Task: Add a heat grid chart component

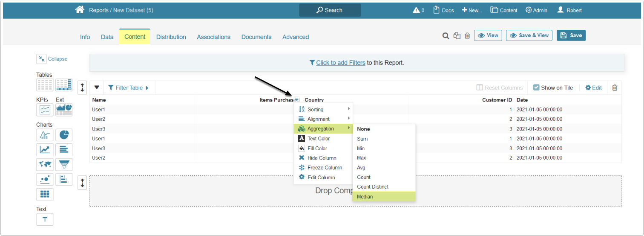Action: point(45,194)
